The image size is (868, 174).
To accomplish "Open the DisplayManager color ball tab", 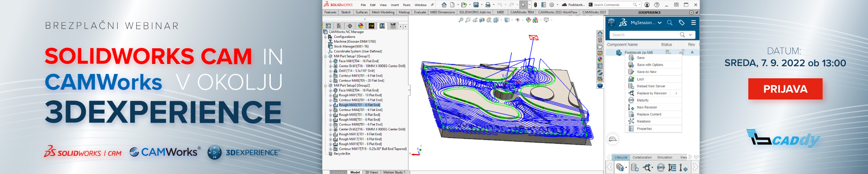I will (360, 26).
